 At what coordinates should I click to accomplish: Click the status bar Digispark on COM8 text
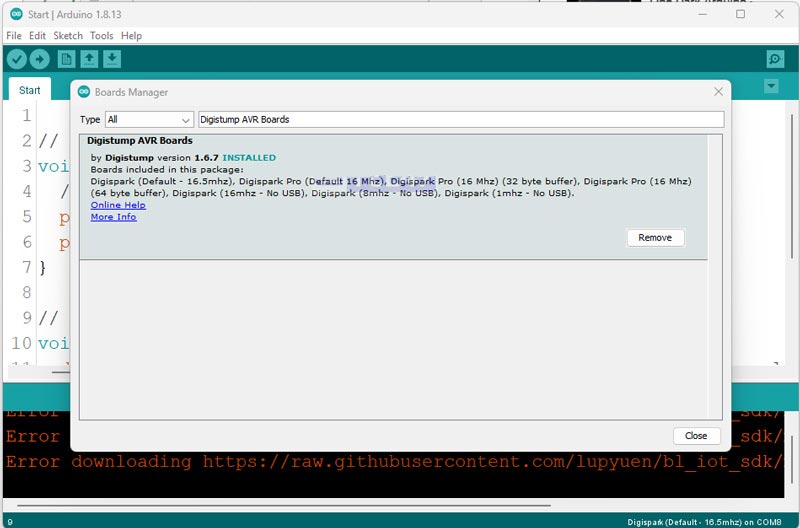click(x=704, y=522)
